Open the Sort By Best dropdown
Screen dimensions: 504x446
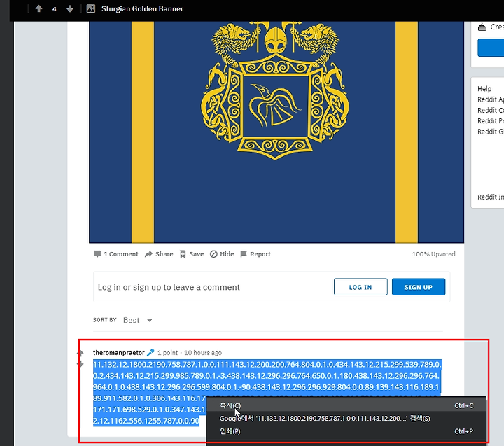pyautogui.click(x=138, y=320)
